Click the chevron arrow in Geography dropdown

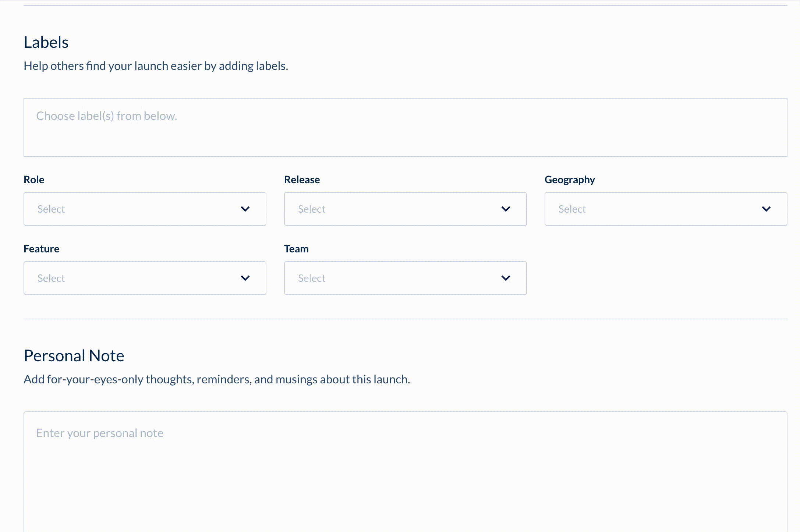(x=766, y=209)
